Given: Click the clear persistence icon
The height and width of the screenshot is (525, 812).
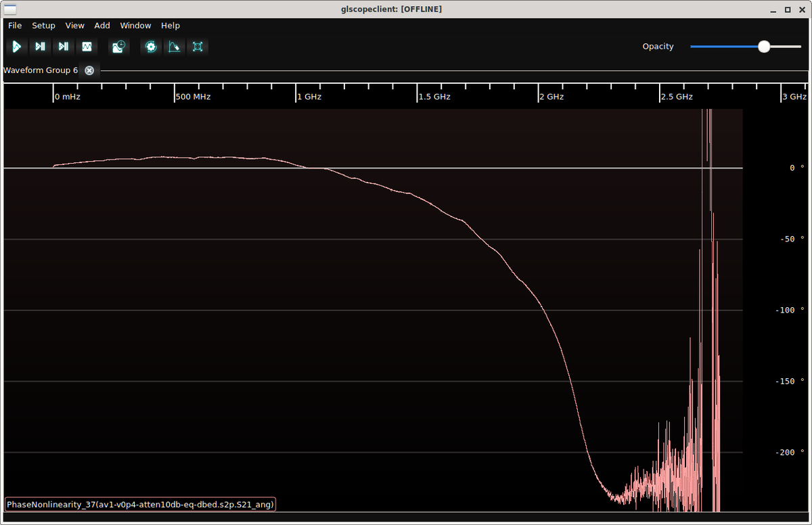Looking at the screenshot, I should (x=175, y=47).
